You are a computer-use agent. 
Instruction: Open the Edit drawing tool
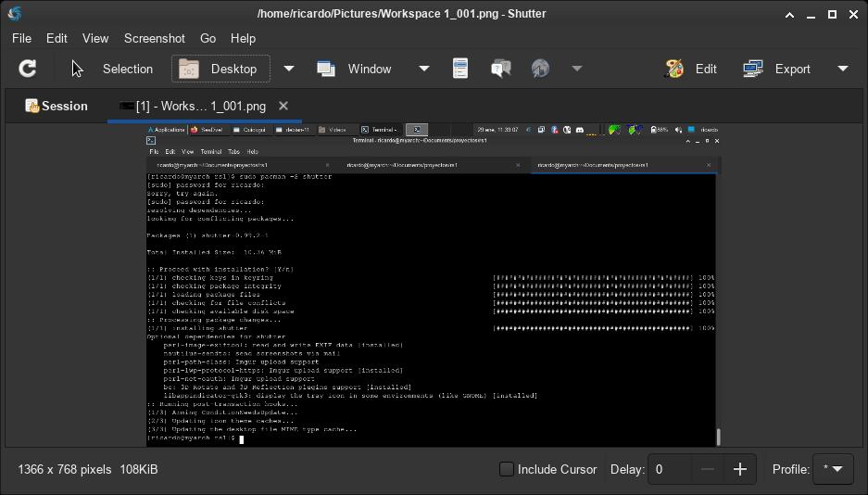point(691,69)
